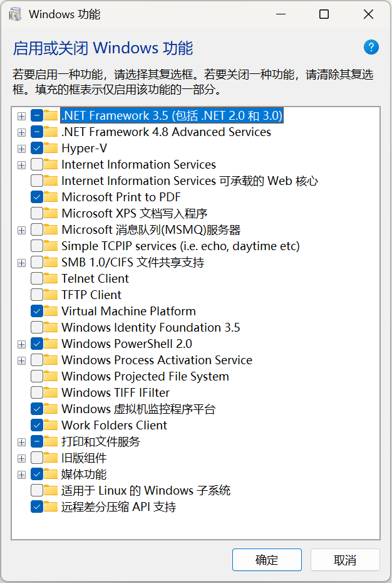This screenshot has width=392, height=583.
Task: Click the 媒体功能 folder icon
Action: [x=51, y=474]
